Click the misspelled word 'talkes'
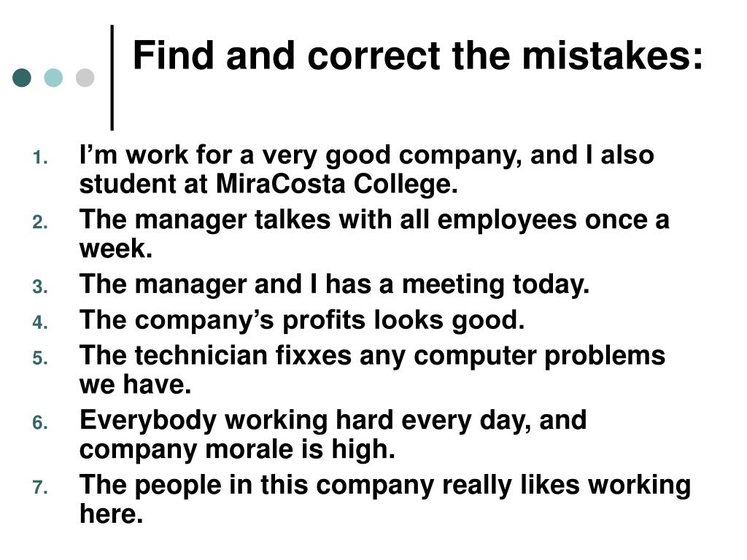The height and width of the screenshot is (560, 747). pos(293,219)
